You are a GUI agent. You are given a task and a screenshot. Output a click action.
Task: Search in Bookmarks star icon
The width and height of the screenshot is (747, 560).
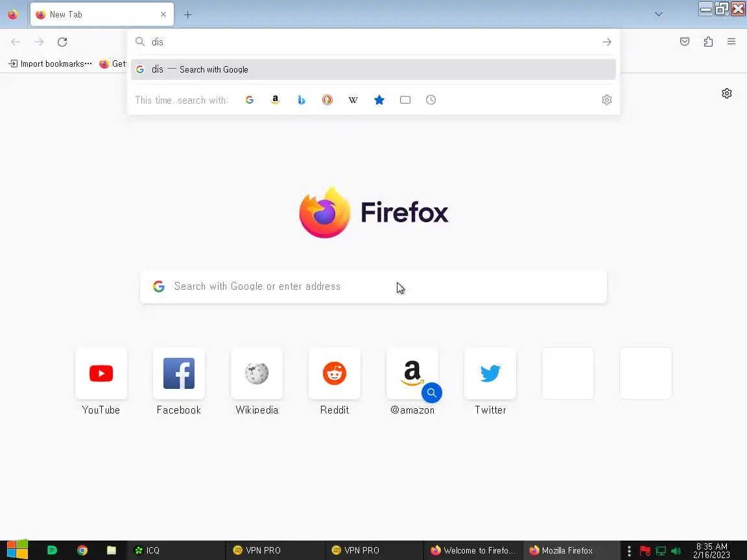pyautogui.click(x=379, y=100)
